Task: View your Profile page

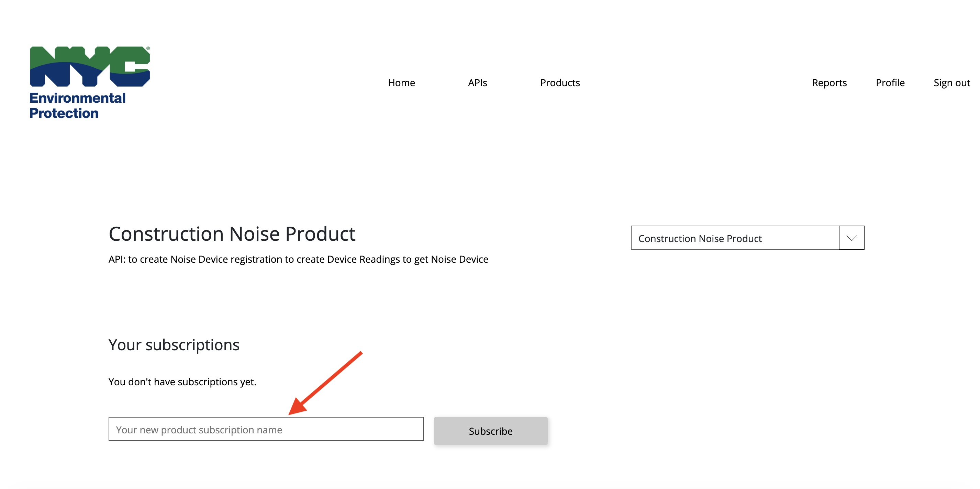Action: click(x=890, y=82)
